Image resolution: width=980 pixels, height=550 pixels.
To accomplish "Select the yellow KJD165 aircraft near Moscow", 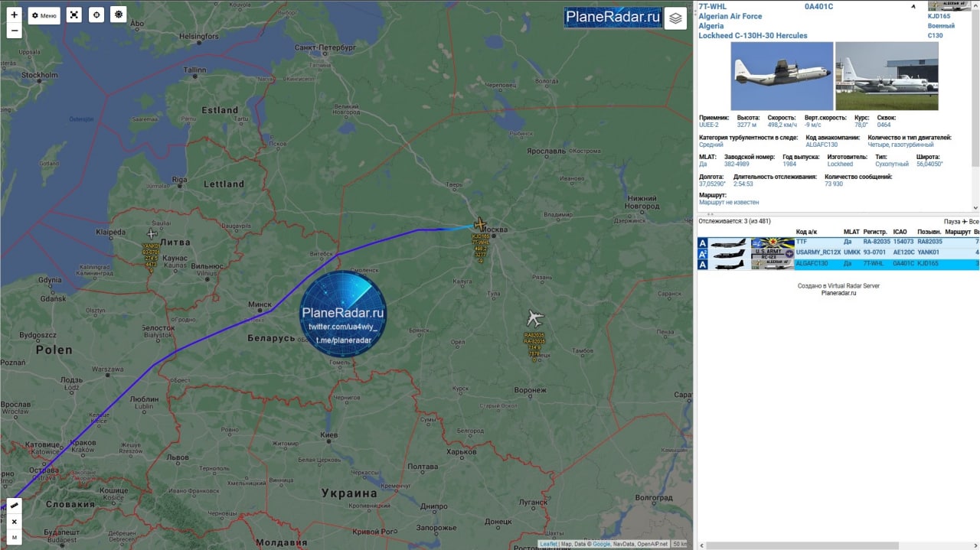I will 480,223.
